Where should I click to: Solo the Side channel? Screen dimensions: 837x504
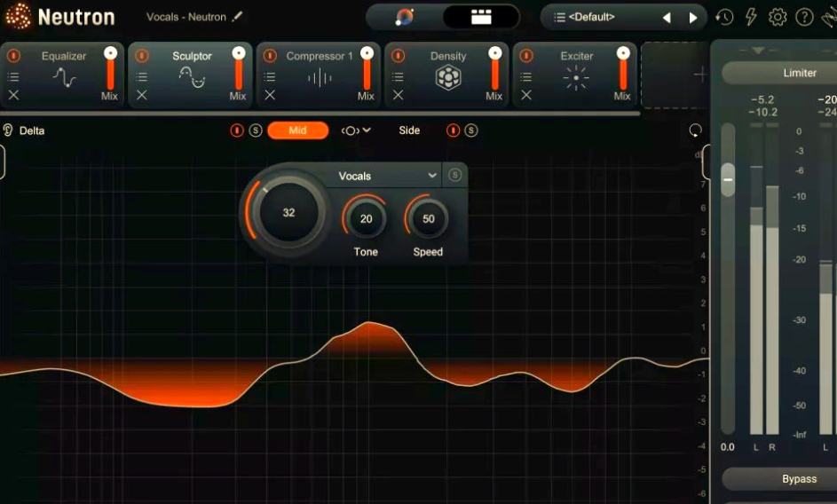[x=470, y=130]
